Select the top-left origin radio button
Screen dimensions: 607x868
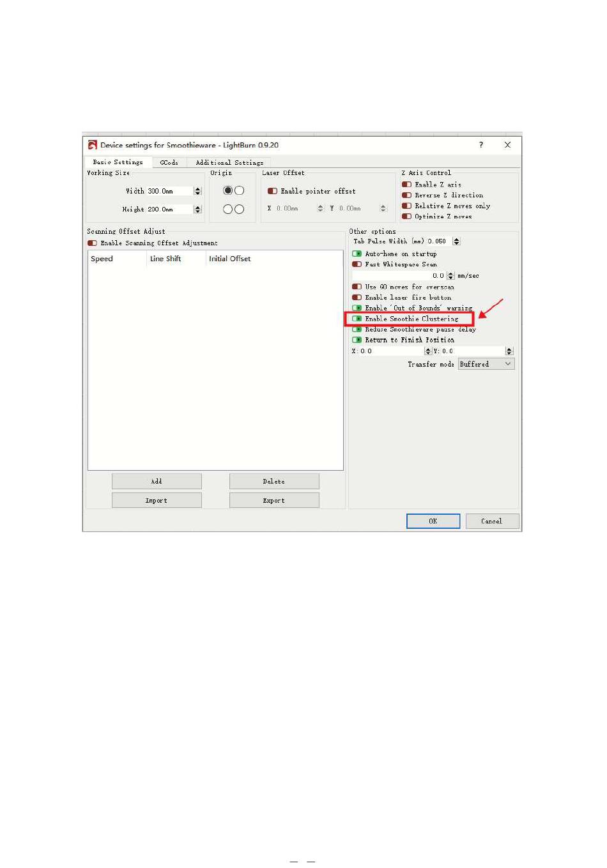(x=227, y=190)
